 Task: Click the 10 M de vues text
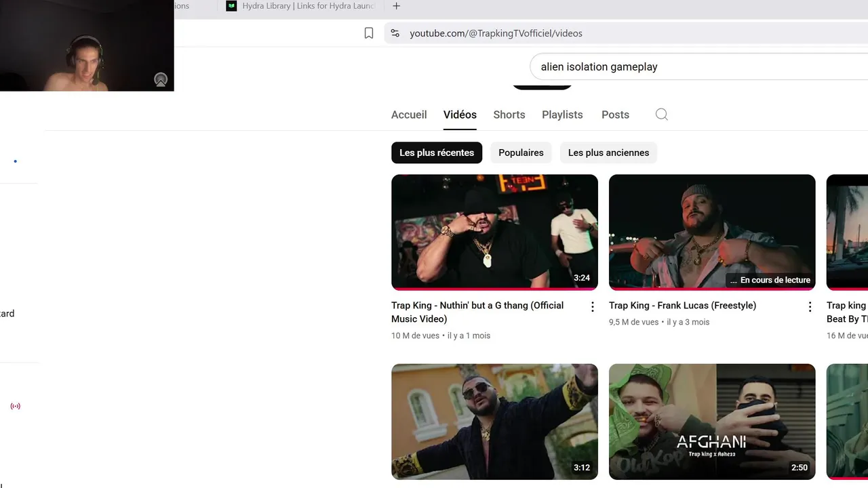click(x=415, y=335)
